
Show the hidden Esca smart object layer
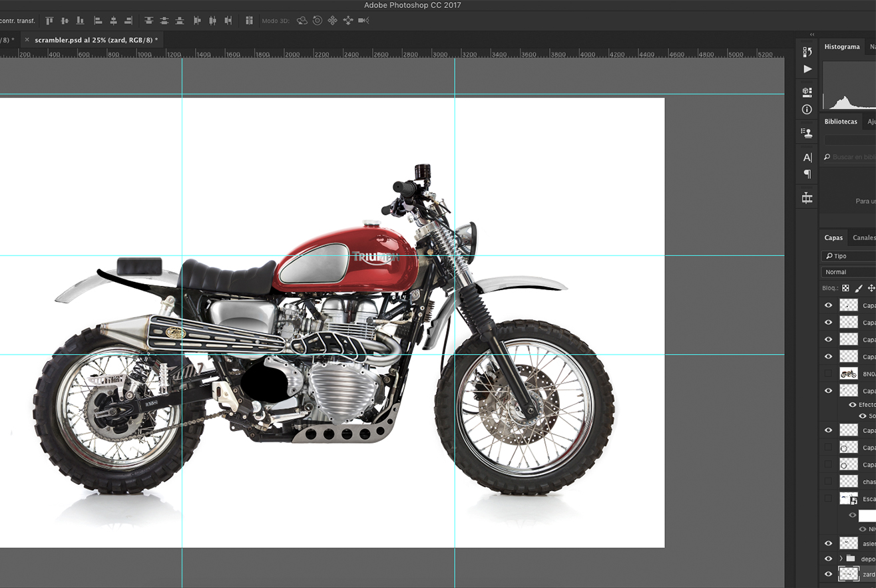click(829, 499)
